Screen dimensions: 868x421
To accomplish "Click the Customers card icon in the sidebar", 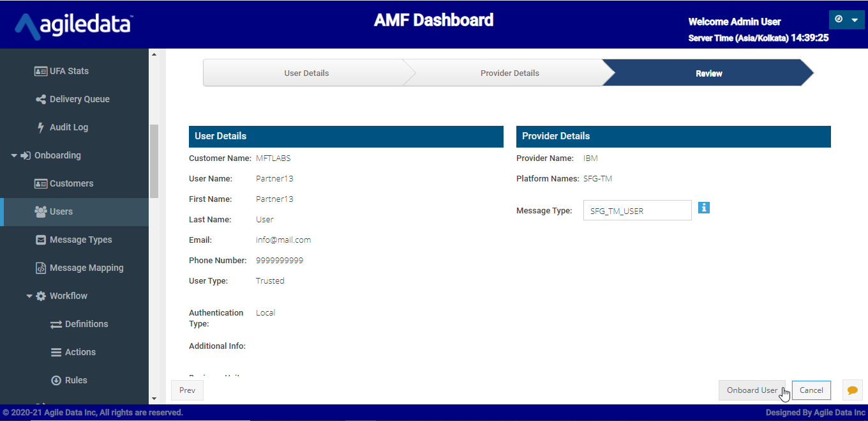I will pos(41,183).
